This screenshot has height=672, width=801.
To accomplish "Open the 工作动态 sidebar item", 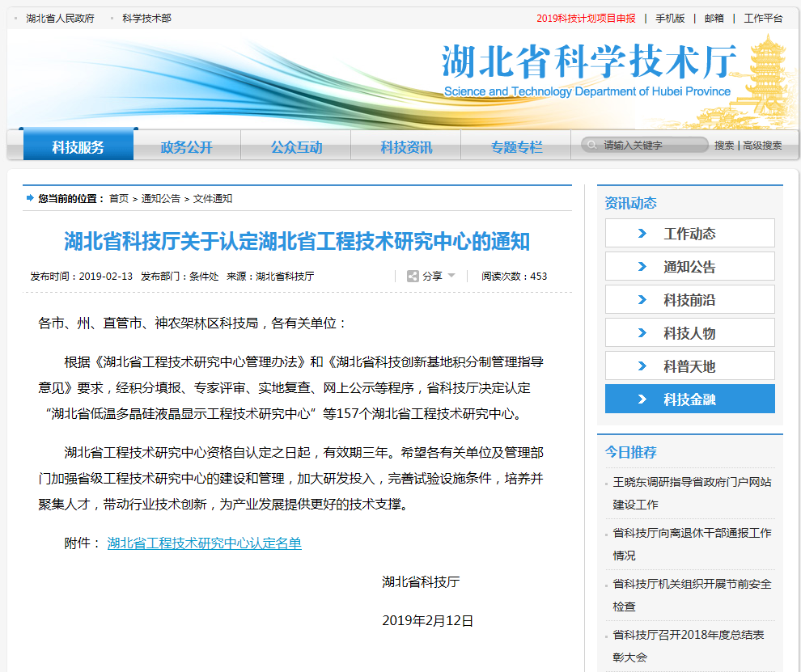I will click(x=690, y=234).
